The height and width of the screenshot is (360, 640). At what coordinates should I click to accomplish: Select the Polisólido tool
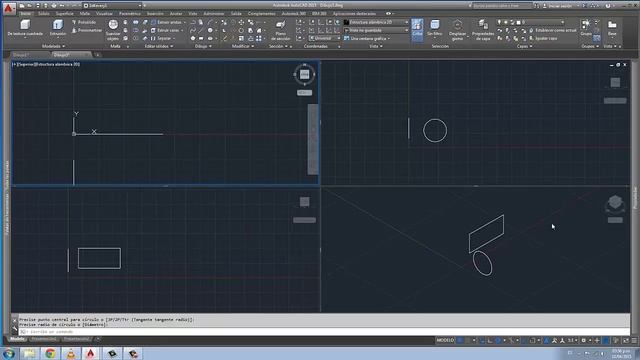click(x=84, y=22)
